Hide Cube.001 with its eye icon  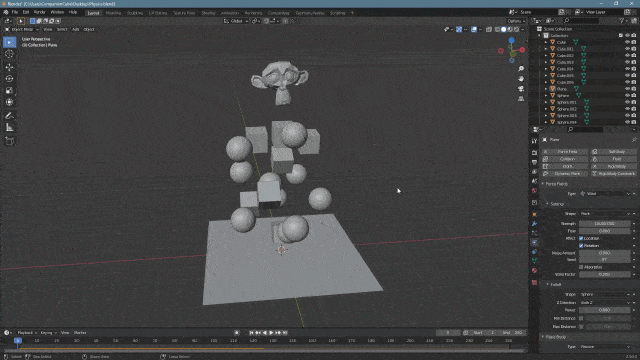click(x=627, y=49)
